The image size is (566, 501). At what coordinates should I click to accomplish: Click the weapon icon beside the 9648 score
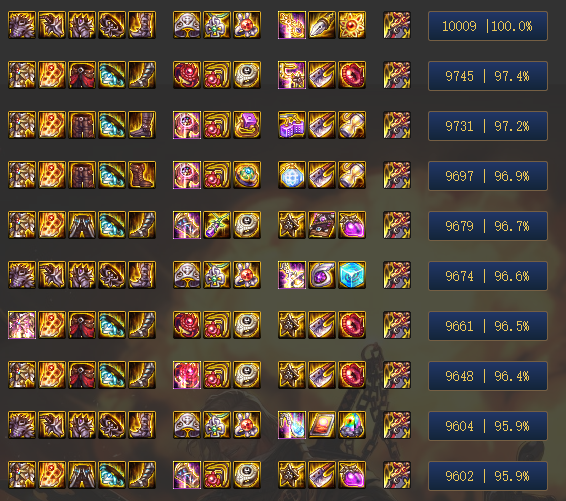pyautogui.click(x=397, y=375)
